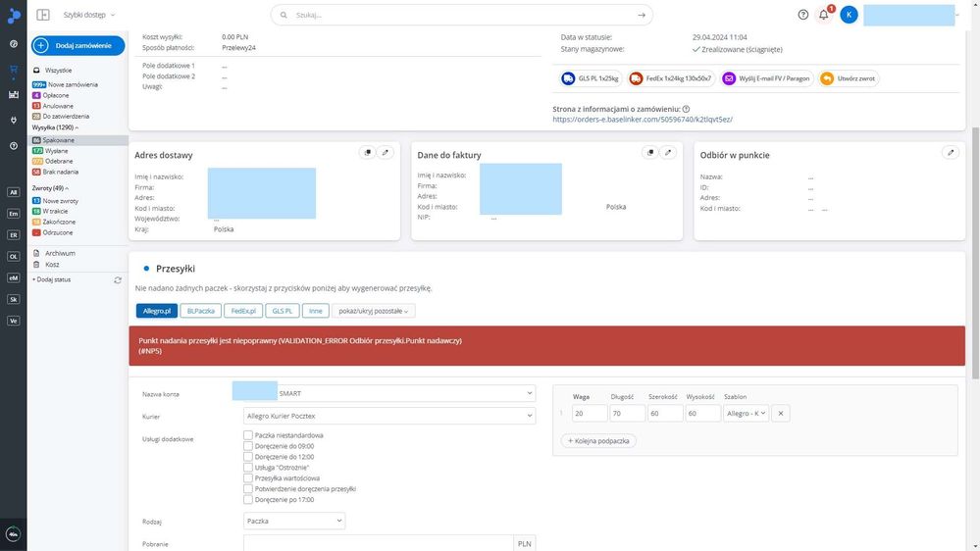Enable 'Przesyłka wartościowa' checkbox
This screenshot has height=551, width=980.
tap(248, 477)
